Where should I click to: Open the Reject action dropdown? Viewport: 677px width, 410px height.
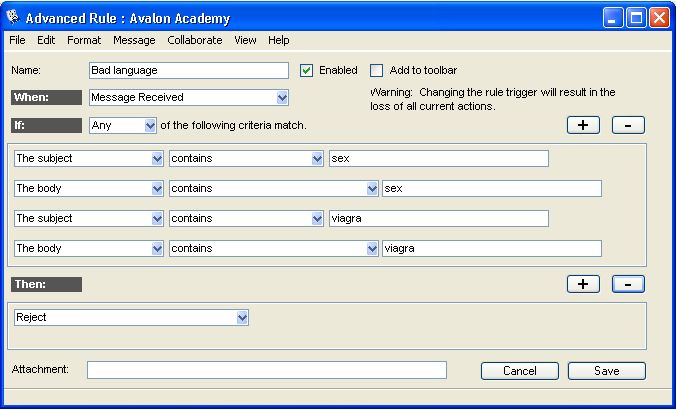242,318
